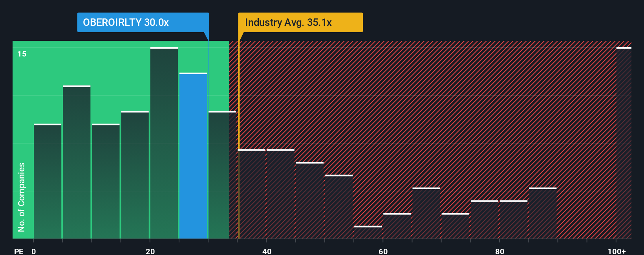Click the bar for PE 30-35
644x255 pixels.
[222, 175]
